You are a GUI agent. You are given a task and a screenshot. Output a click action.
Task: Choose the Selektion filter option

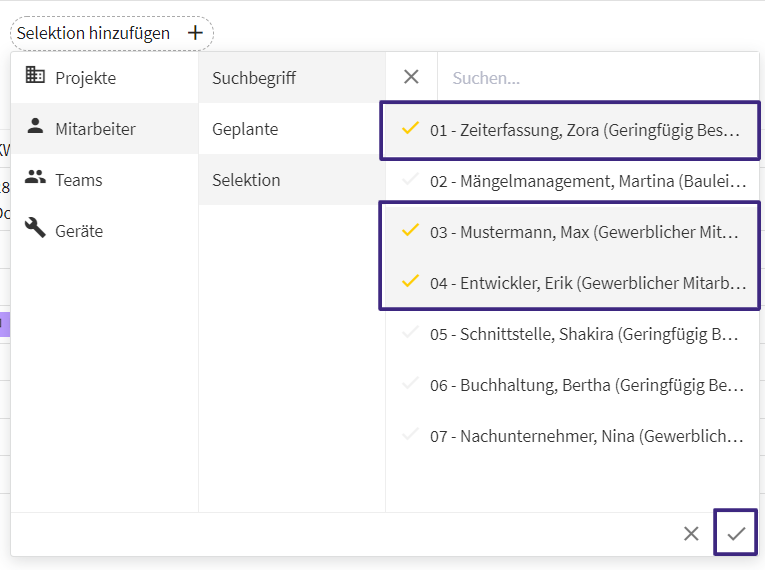pyautogui.click(x=292, y=180)
